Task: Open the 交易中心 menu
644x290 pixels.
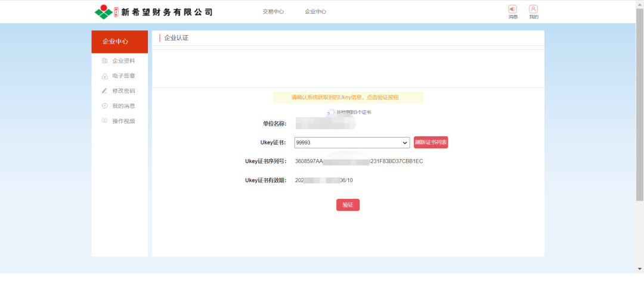Action: coord(273,12)
